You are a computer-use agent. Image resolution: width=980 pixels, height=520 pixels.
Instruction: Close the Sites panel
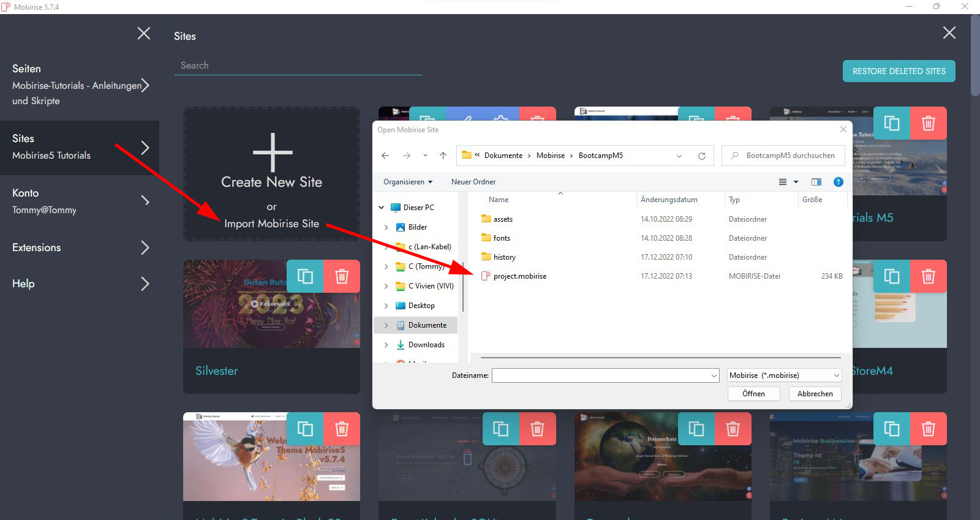949,32
